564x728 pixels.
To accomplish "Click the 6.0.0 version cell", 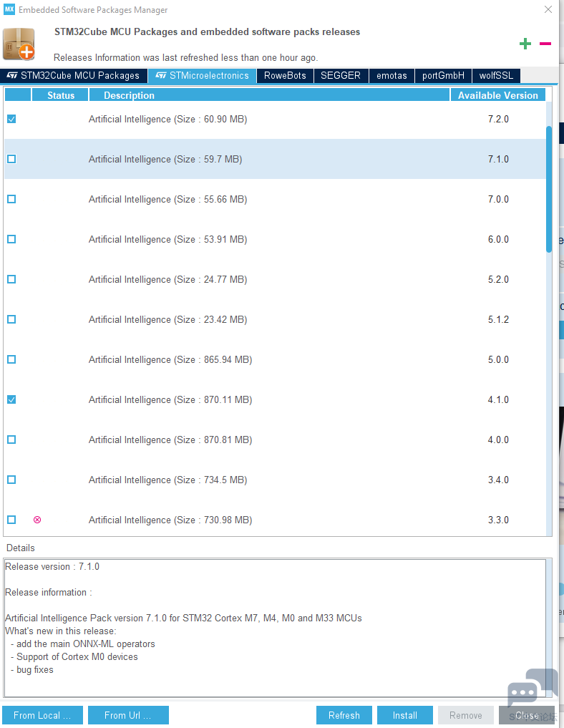I will click(x=498, y=239).
